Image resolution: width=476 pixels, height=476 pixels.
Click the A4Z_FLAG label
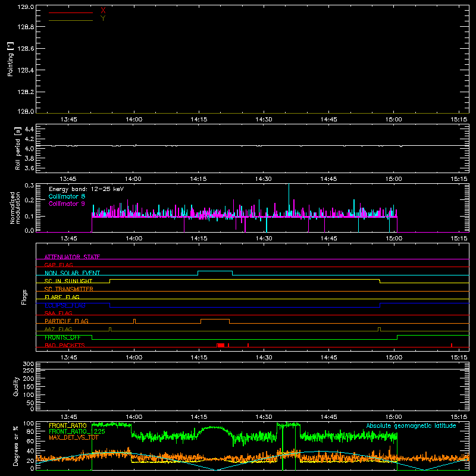58,329
